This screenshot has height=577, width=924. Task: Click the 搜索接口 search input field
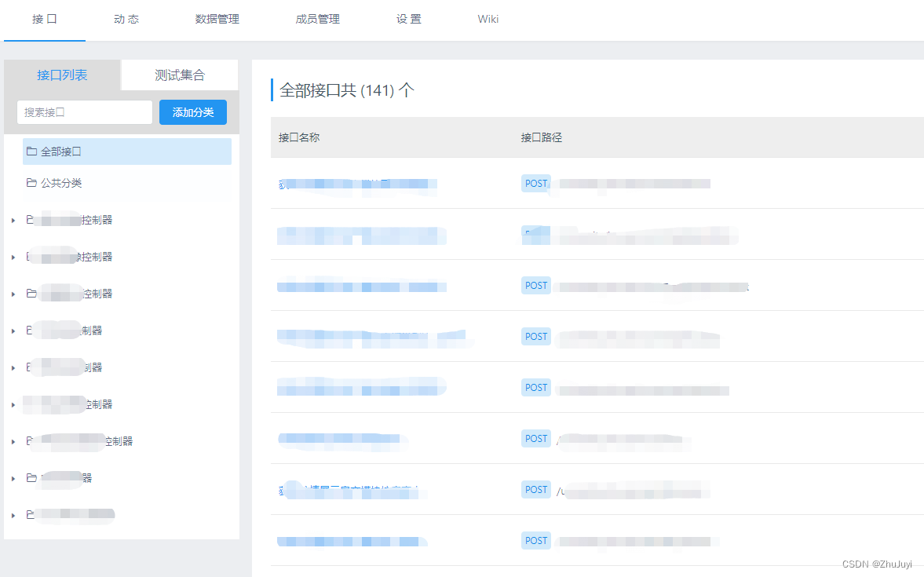(x=84, y=111)
